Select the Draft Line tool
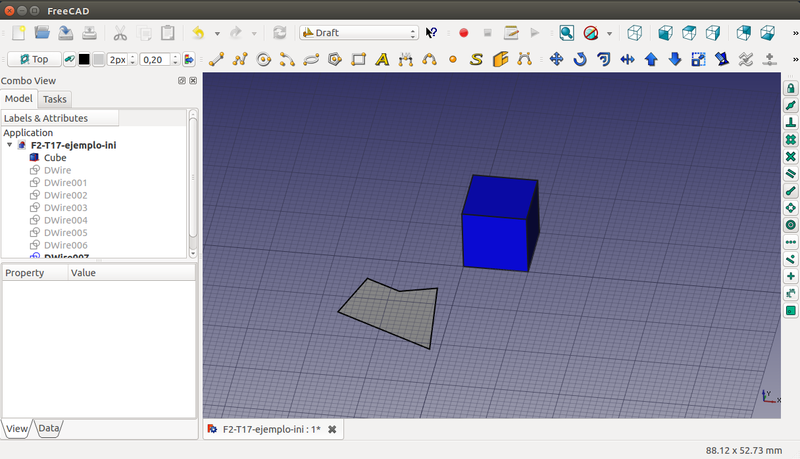Image resolution: width=800 pixels, height=459 pixels. 216,59
